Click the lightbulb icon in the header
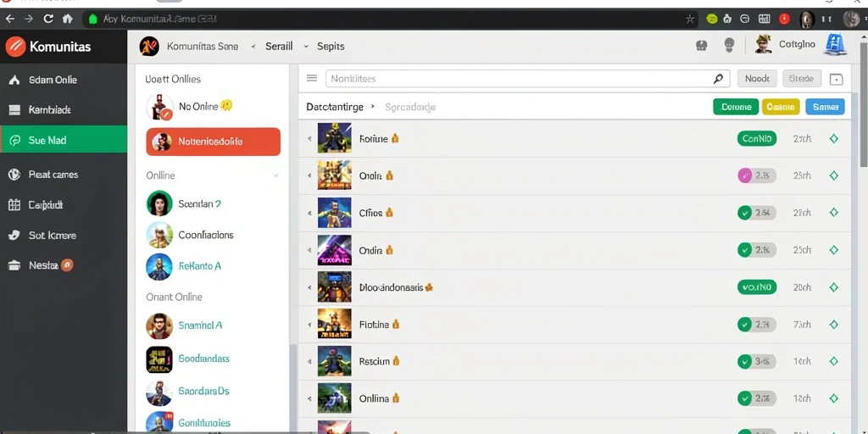Screen dimensions: 868x434 click(730, 45)
